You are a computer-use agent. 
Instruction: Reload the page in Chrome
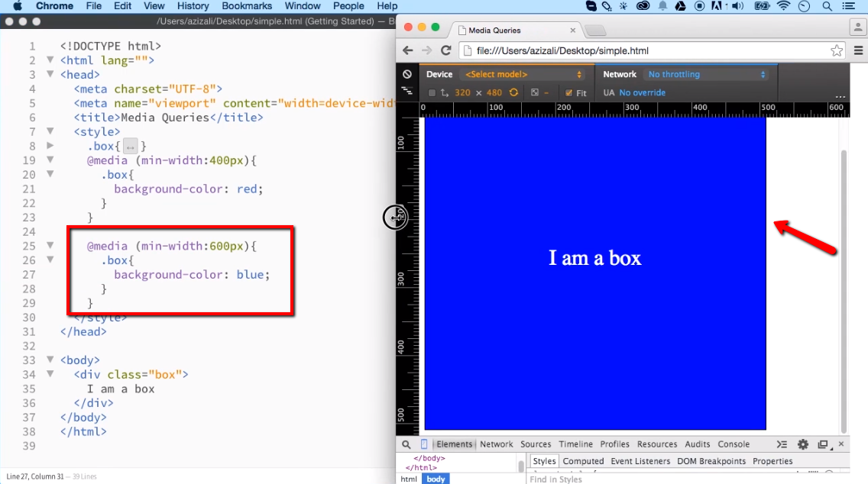(x=445, y=50)
